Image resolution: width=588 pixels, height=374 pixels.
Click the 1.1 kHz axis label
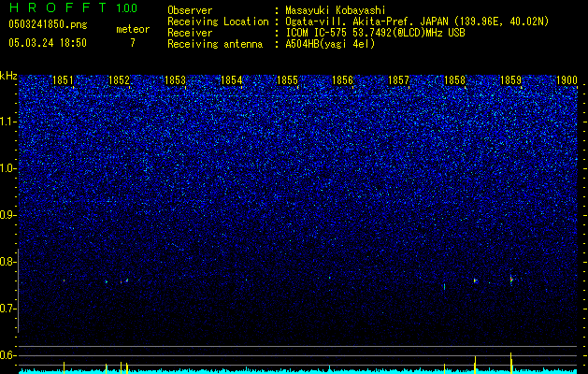point(8,122)
